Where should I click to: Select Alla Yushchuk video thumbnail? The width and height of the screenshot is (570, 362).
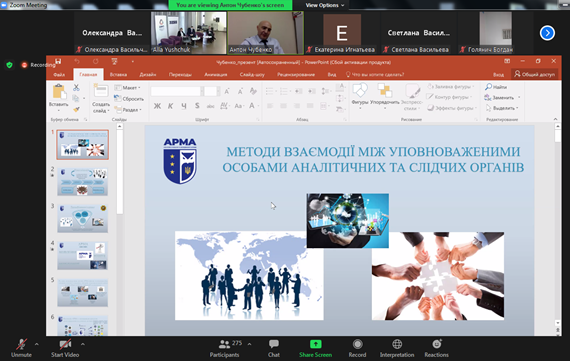(x=189, y=33)
